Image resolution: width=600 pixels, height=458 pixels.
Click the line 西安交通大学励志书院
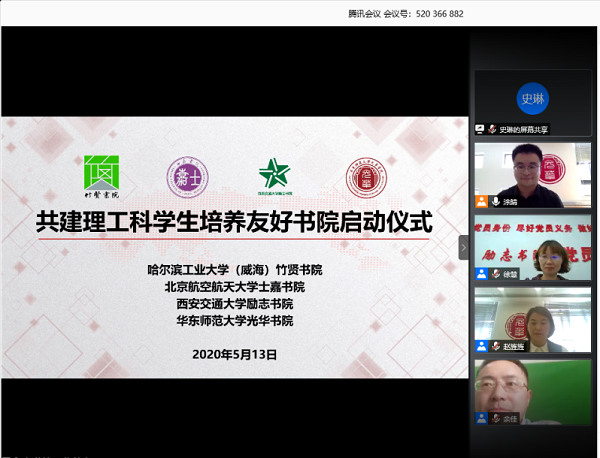pos(235,304)
